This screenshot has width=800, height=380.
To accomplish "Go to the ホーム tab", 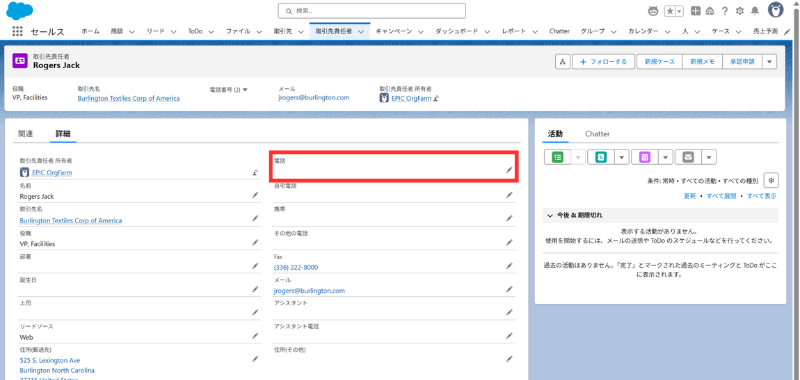I will point(90,31).
